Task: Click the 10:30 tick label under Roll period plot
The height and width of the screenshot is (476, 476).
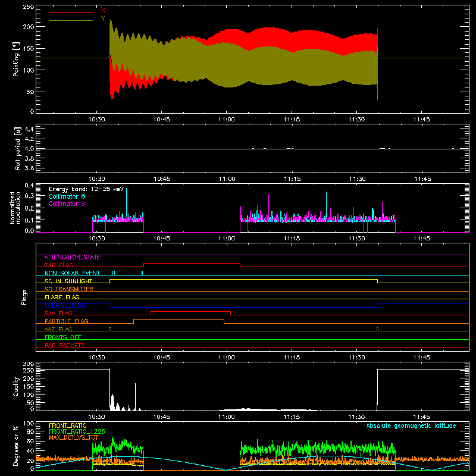Action: point(97,179)
